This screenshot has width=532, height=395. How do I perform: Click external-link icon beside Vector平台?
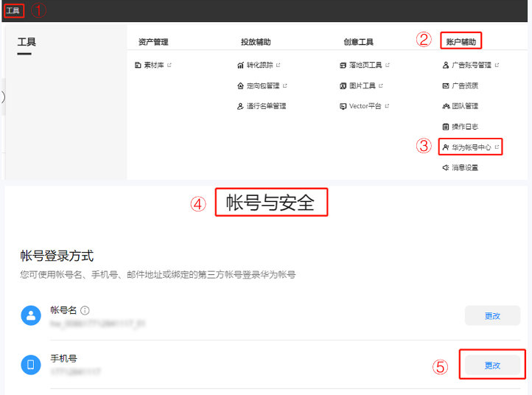tap(387, 106)
